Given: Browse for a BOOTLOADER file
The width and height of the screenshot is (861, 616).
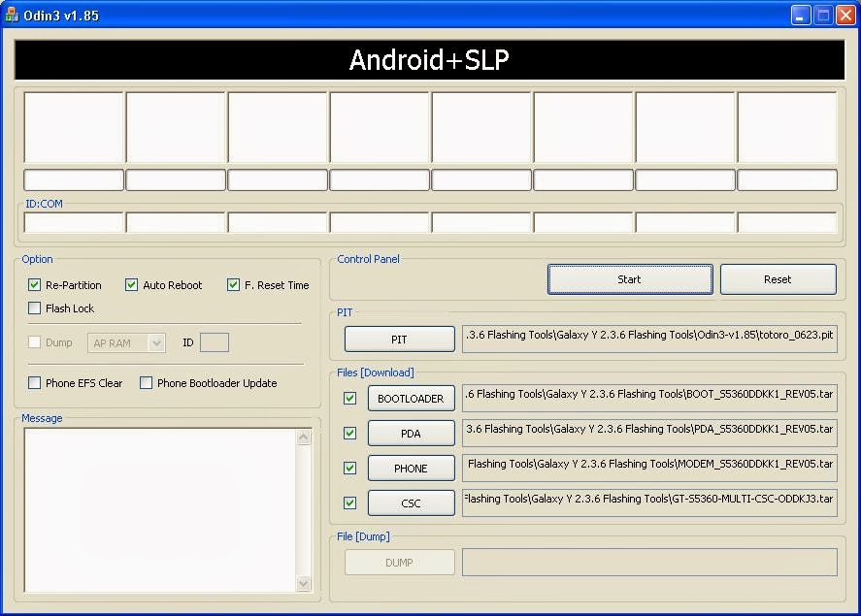Looking at the screenshot, I should click(411, 399).
